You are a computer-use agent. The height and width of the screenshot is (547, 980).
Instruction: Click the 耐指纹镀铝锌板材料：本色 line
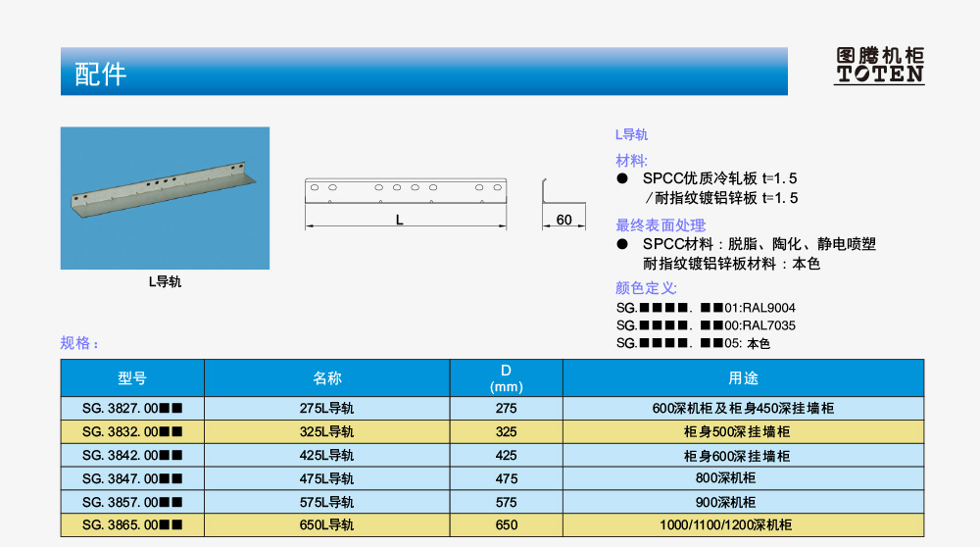(731, 264)
